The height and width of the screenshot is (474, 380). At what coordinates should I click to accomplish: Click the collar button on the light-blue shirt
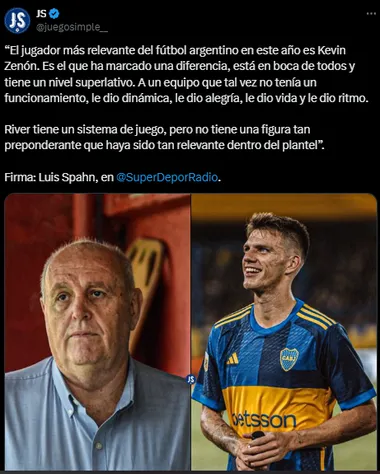[x=71, y=412]
